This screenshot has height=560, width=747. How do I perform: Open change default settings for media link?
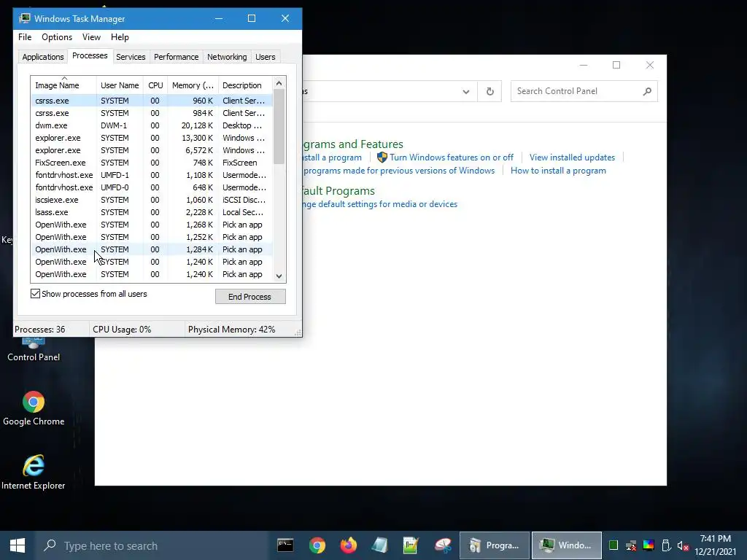[380, 204]
